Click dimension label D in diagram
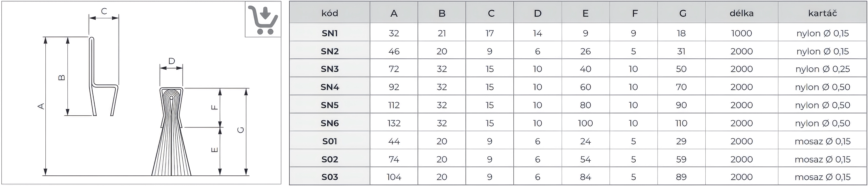Image resolution: width=868 pixels, height=186 pixels. click(171, 61)
